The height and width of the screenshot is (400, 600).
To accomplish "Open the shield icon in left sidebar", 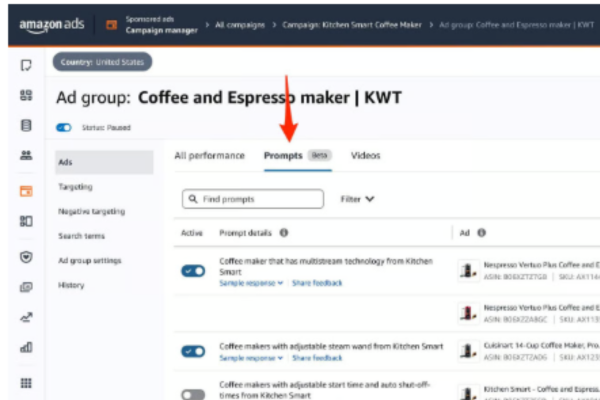I will click(26, 255).
